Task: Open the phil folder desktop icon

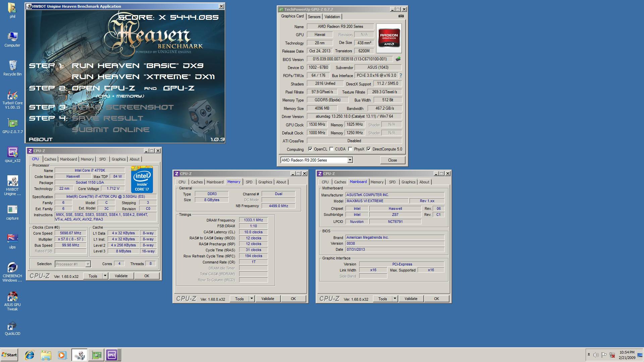Action: (12, 10)
